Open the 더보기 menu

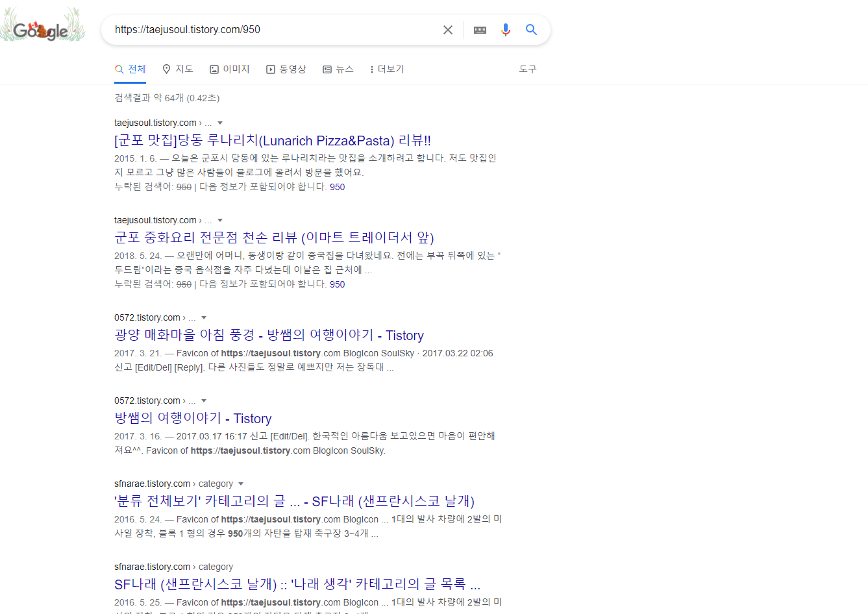coord(387,69)
